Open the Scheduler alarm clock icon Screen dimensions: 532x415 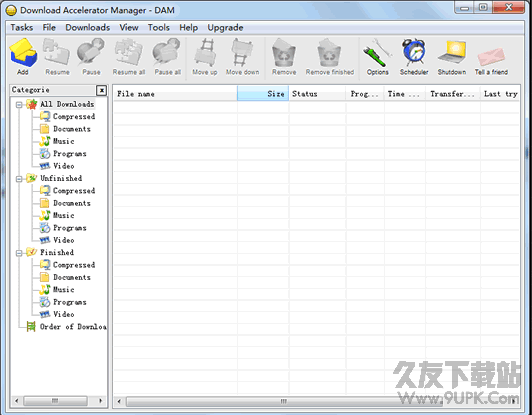pos(414,56)
